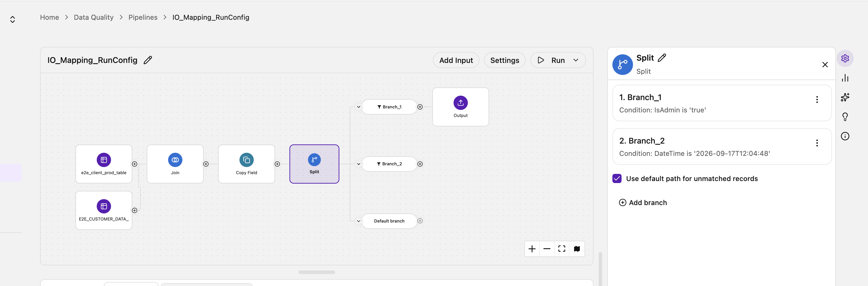Click the Condition: IsAdmin is 'true' text

[662, 110]
